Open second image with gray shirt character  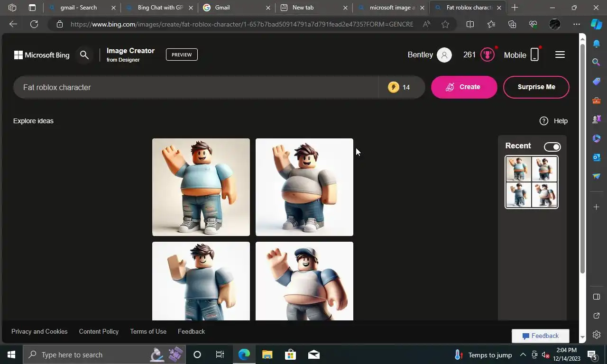tap(304, 187)
